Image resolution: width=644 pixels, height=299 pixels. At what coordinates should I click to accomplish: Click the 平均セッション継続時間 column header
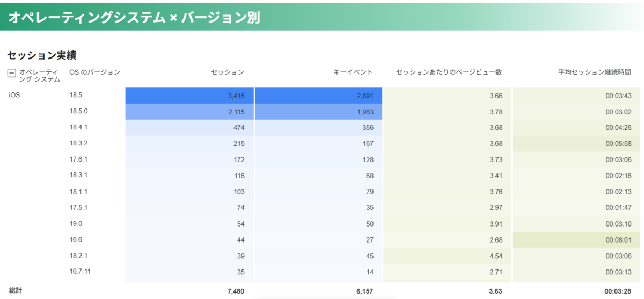(x=595, y=72)
